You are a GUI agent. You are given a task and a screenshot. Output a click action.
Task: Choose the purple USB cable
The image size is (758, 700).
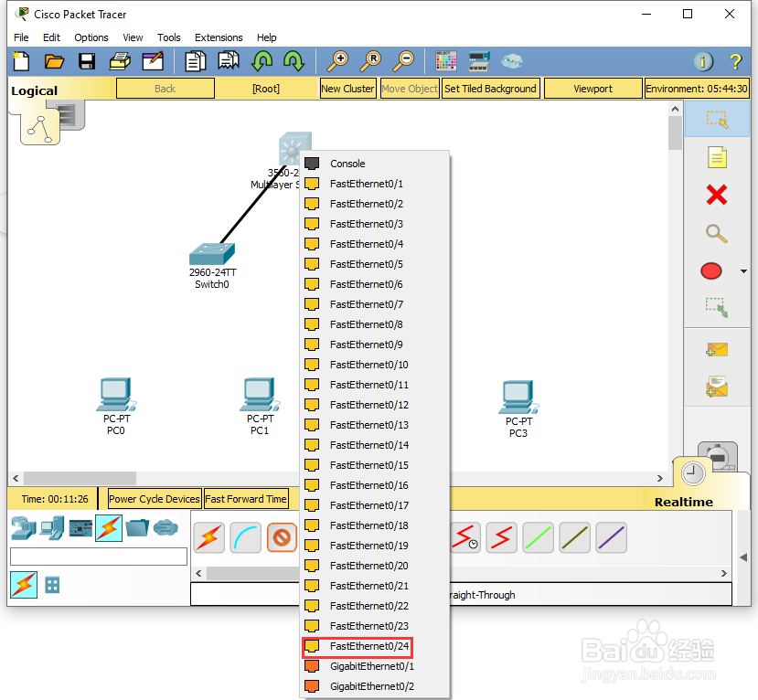click(612, 537)
